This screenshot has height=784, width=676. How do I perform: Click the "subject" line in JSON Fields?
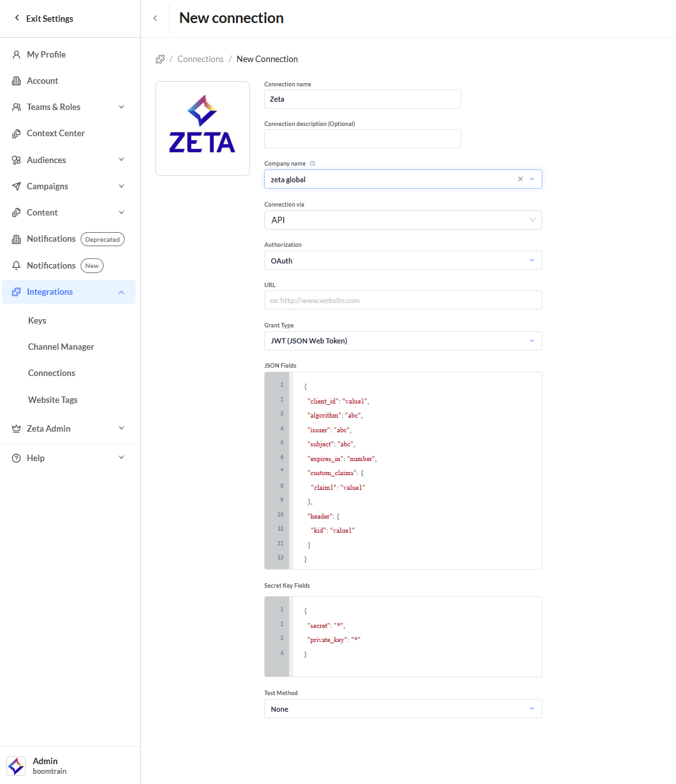coord(331,444)
